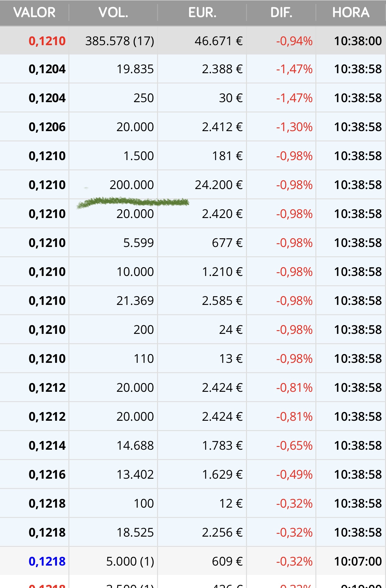386x588 pixels.
Task: Select the HORA column header
Action: click(351, 12)
